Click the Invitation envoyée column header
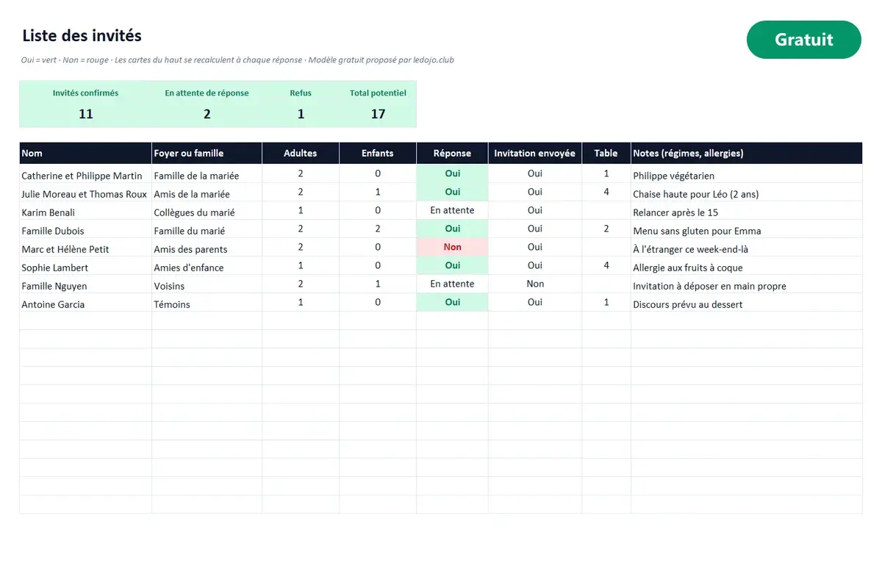The width and height of the screenshot is (882, 588). point(535,153)
